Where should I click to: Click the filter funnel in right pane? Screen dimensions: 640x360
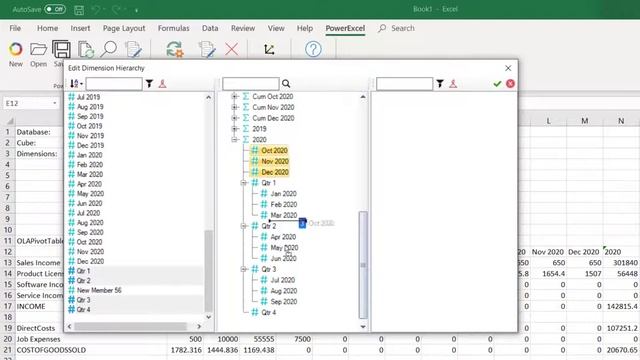440,84
